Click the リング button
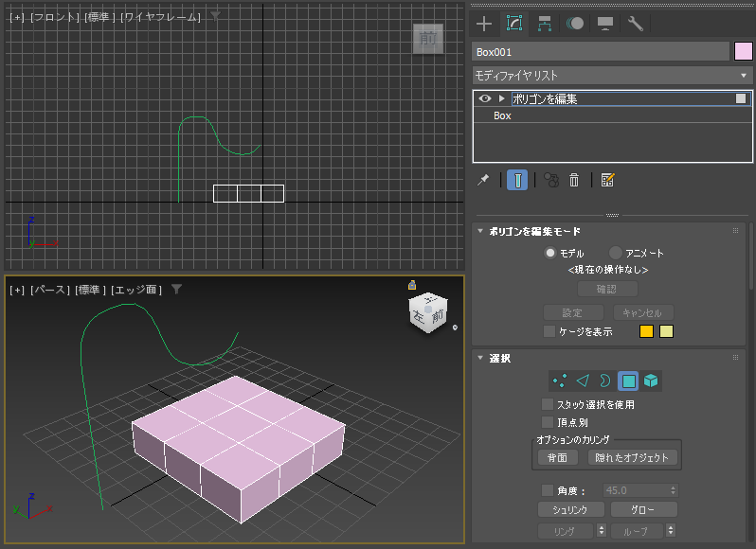The height and width of the screenshot is (549, 756). (565, 531)
